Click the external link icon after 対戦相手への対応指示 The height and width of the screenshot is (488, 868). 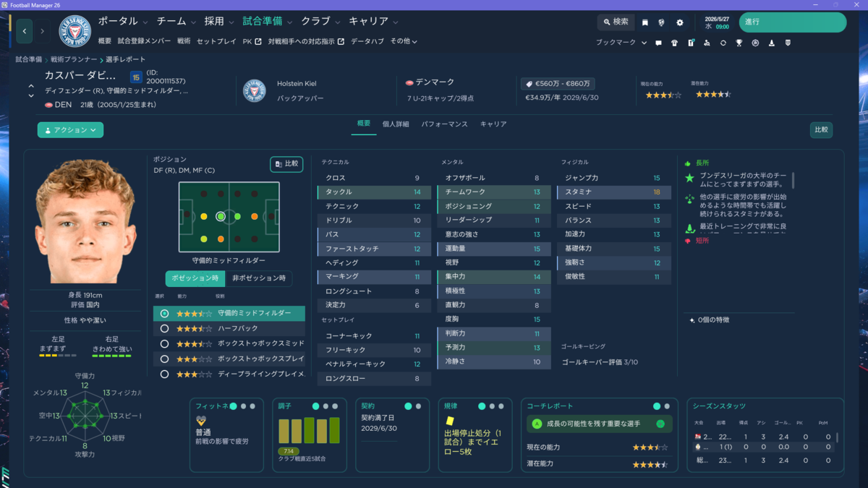[341, 41]
